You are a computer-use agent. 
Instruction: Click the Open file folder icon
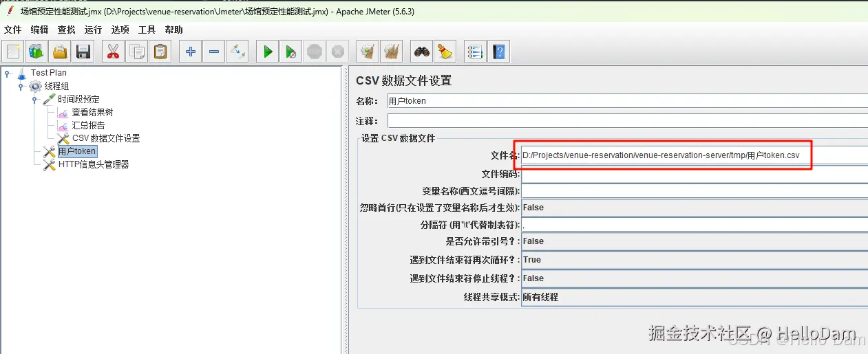click(x=60, y=52)
